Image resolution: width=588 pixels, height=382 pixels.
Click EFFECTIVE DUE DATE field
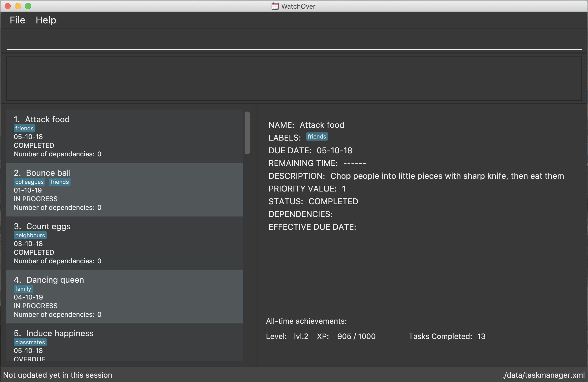(x=312, y=227)
